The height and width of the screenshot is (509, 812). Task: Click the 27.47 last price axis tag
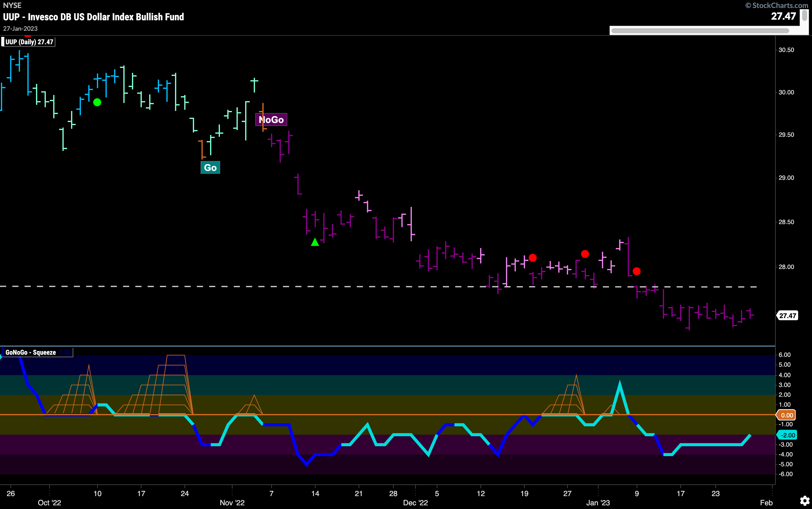pyautogui.click(x=787, y=316)
